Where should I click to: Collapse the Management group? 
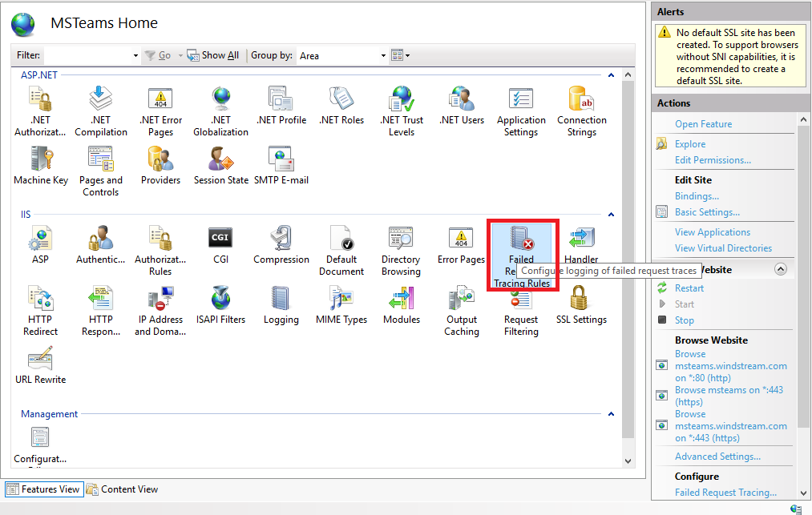(611, 414)
